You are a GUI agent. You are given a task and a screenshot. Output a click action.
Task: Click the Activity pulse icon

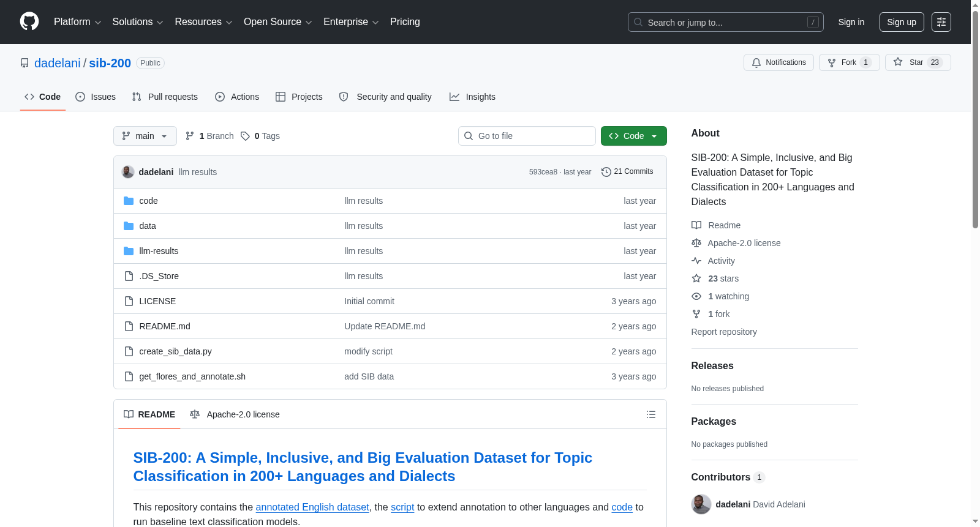pyautogui.click(x=696, y=261)
